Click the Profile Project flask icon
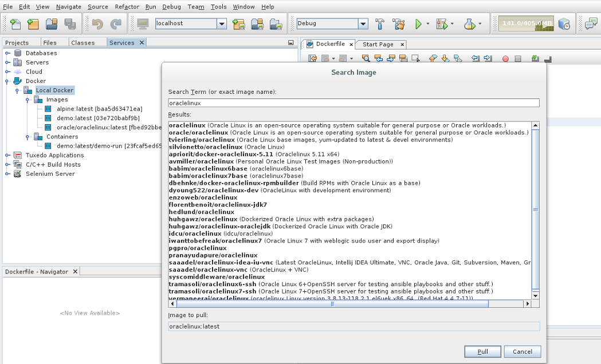This screenshot has width=601, height=364. click(469, 24)
